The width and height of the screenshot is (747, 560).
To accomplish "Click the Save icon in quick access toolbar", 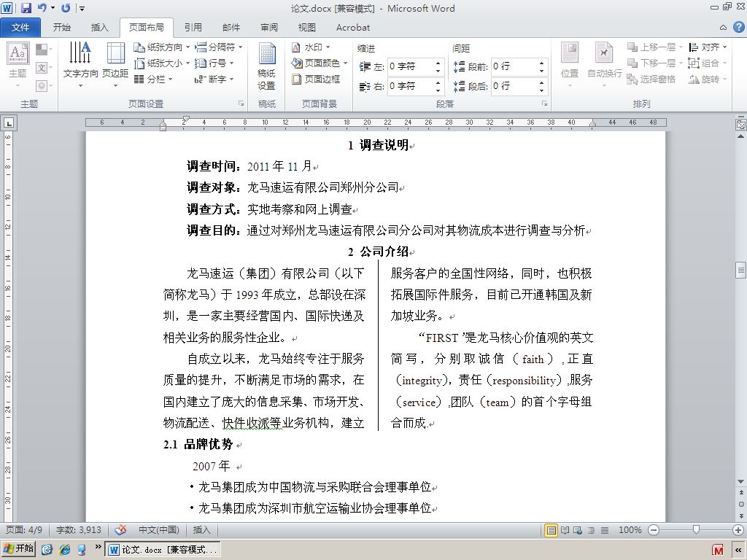I will [26, 7].
